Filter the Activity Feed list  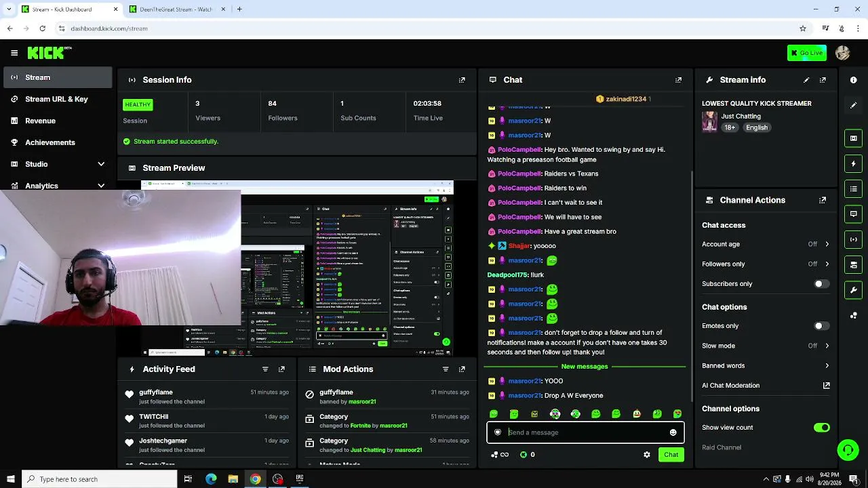tap(265, 369)
